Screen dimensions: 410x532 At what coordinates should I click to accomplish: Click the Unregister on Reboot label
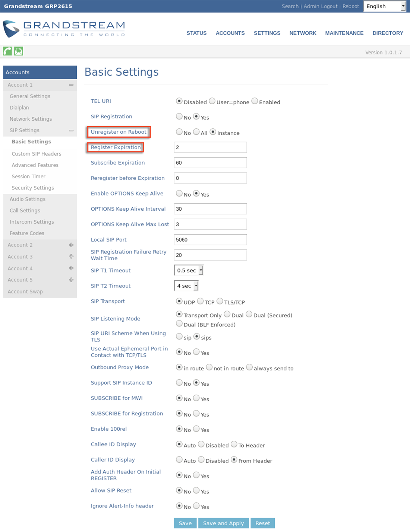tap(119, 132)
